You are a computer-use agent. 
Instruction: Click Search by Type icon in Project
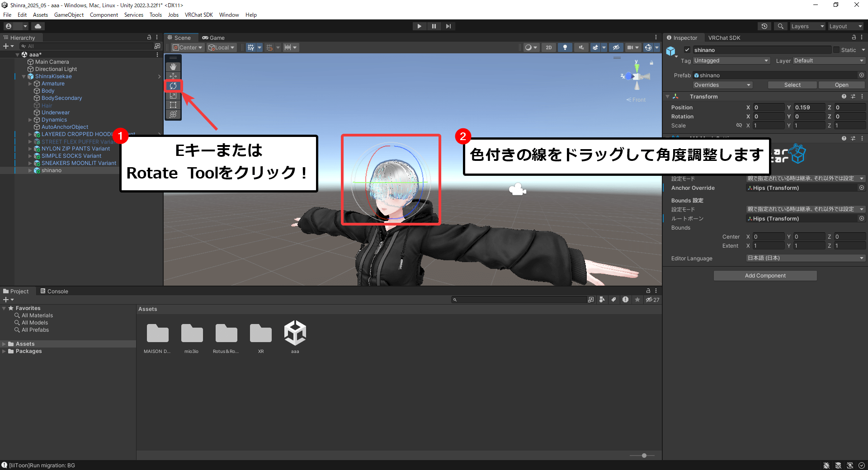[602, 300]
